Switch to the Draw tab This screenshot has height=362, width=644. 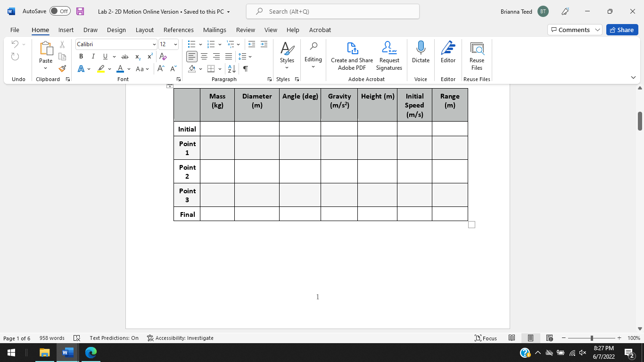[91, 30]
